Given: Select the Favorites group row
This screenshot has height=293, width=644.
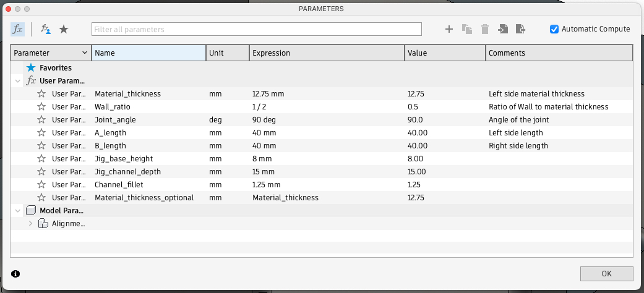Looking at the screenshot, I should point(322,68).
